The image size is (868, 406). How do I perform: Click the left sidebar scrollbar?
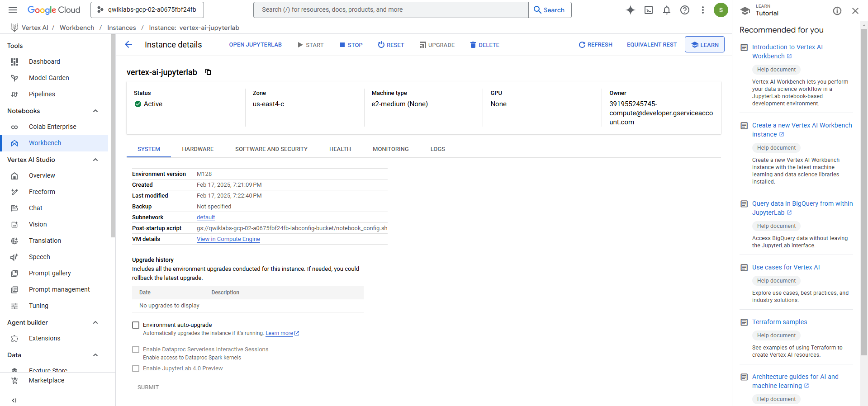click(x=113, y=136)
